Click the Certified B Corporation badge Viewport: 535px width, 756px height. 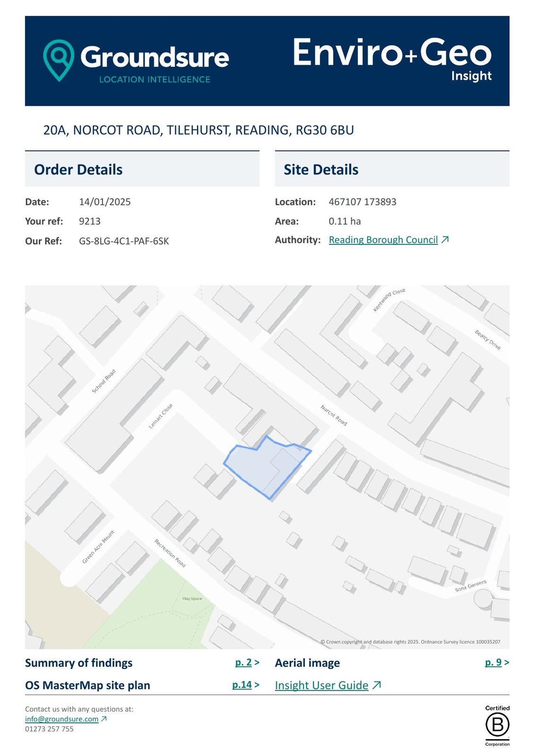(497, 725)
